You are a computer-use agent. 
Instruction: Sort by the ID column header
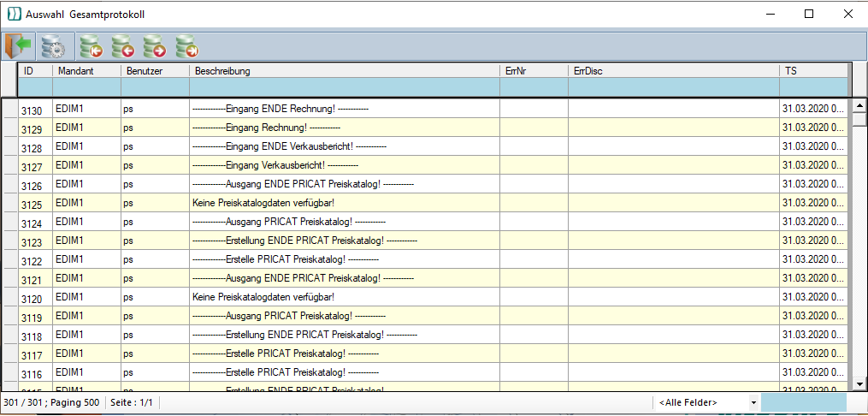(x=34, y=71)
